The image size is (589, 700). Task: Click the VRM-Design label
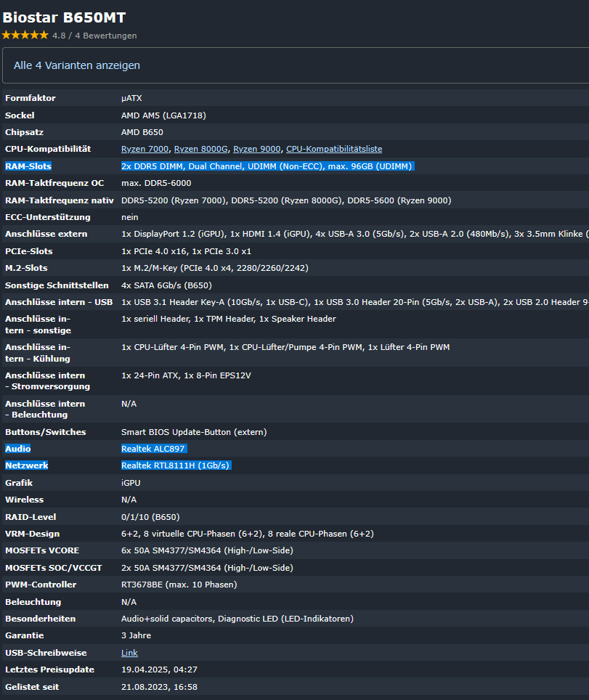[x=32, y=534]
